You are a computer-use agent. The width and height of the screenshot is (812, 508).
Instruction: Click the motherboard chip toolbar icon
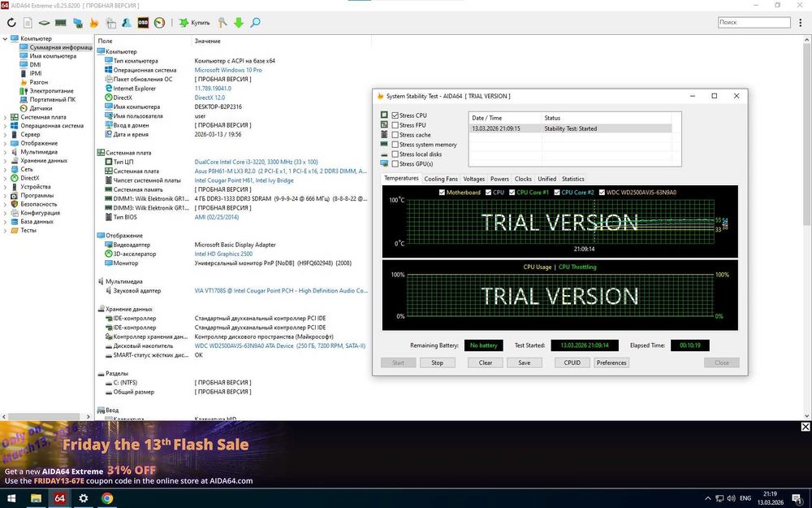45,23
